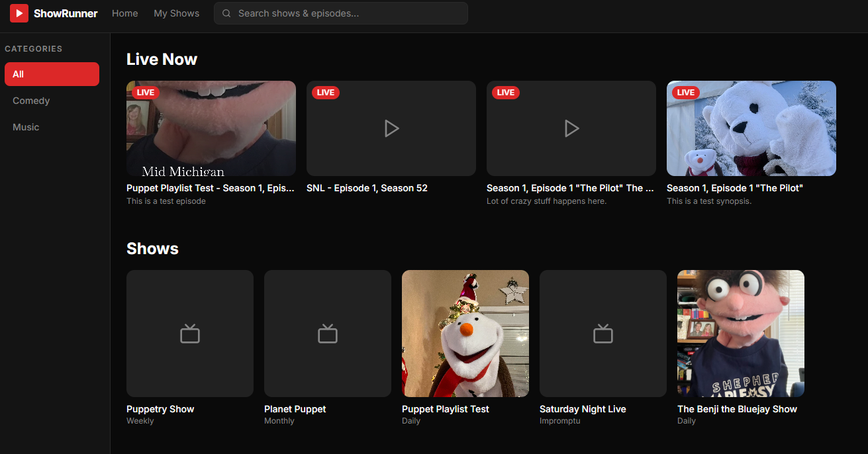The image size is (868, 454).
Task: Click LIVE badge on Puppet Playlist Test episode
Action: click(146, 93)
